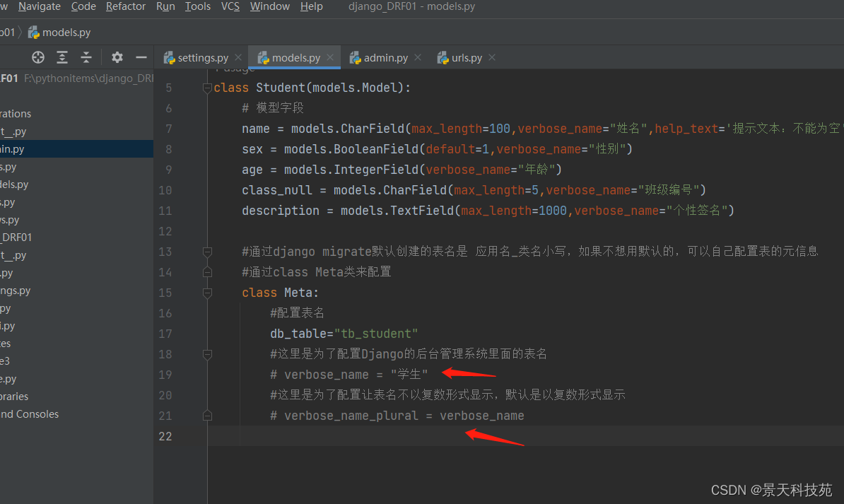
Task: Collapse the fold region at line 18
Action: click(x=206, y=353)
